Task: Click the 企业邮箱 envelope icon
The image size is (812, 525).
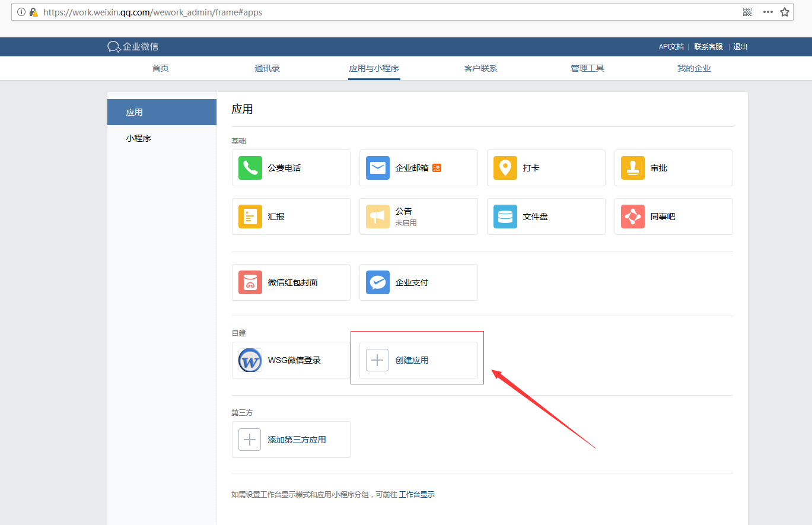Action: coord(378,168)
